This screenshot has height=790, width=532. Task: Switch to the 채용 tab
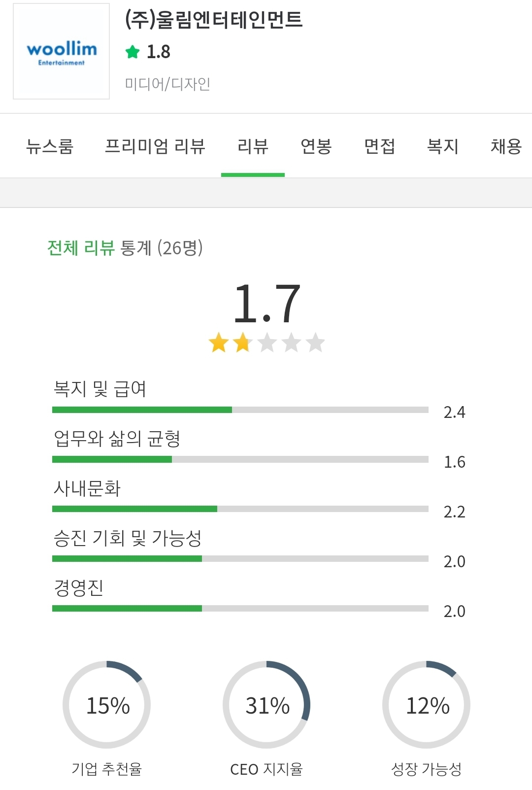tap(506, 146)
